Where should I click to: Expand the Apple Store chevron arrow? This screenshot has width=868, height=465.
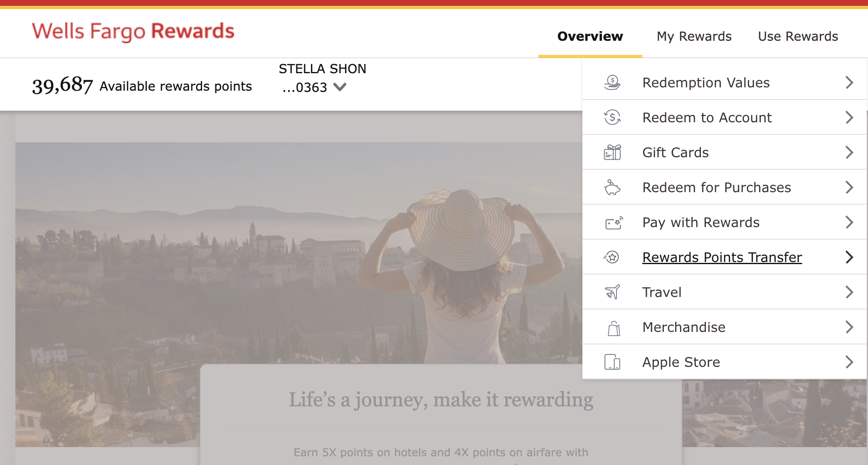click(849, 362)
